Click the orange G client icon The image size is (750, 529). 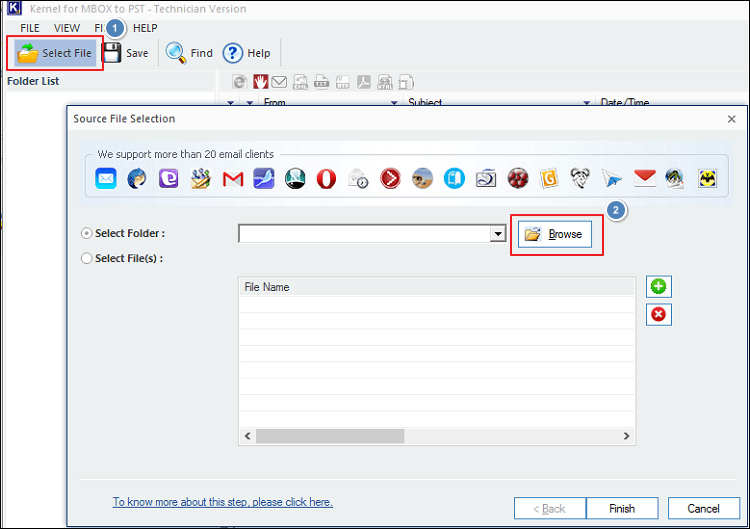549,179
